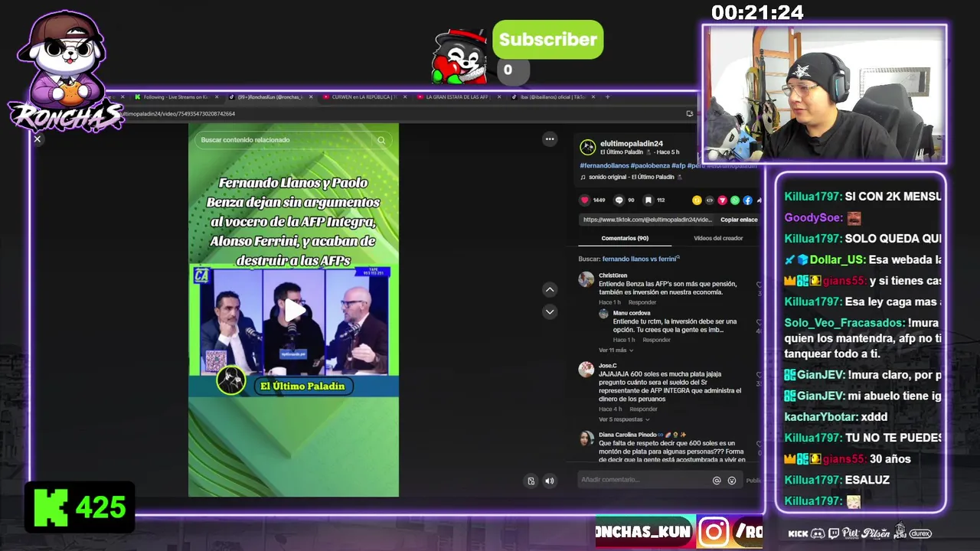Click the elultimopaladin24 username
Viewport: 980px width, 551px height.
632,143
